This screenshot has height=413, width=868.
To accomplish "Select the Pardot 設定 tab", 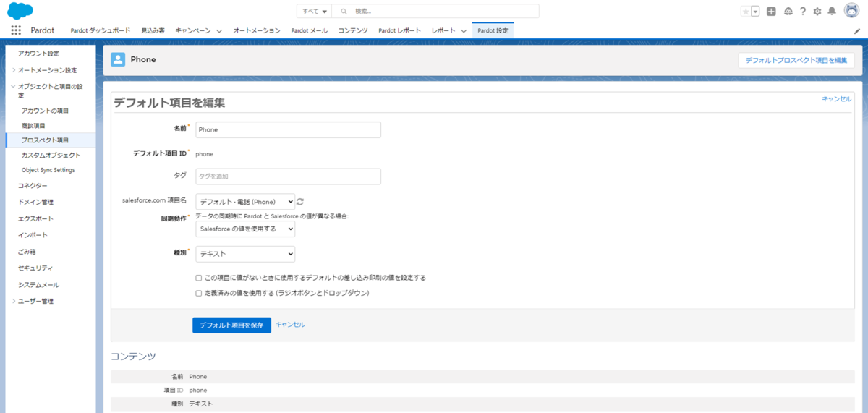I will pos(493,30).
